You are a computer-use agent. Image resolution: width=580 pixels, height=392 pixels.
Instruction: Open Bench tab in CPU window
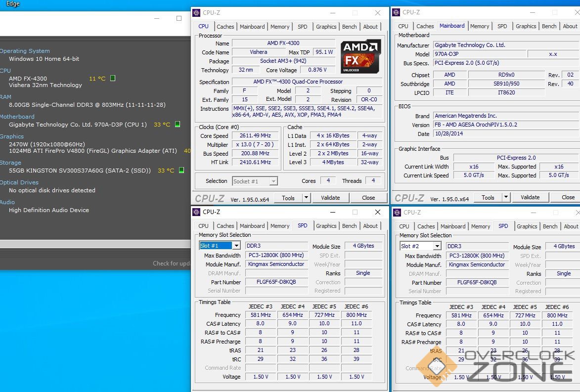[349, 27]
